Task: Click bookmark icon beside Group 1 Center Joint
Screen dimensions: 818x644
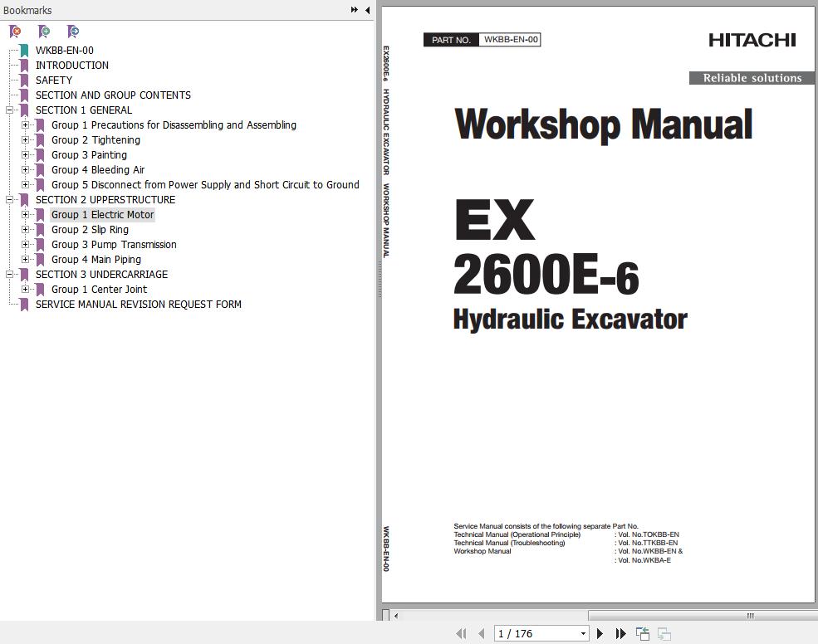Action: point(40,290)
